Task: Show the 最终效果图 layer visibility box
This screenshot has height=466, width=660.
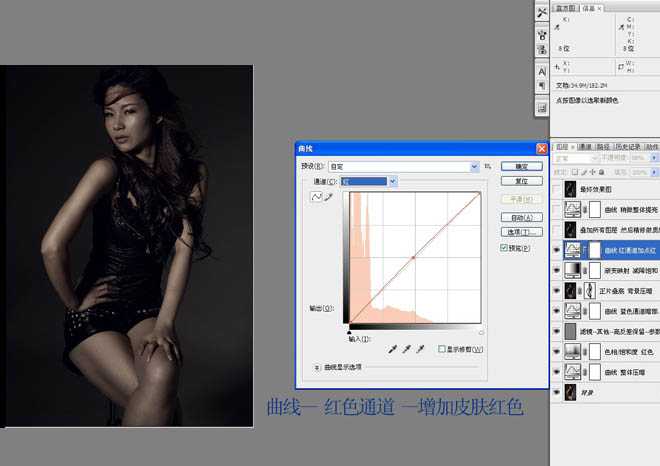Action: [x=556, y=189]
